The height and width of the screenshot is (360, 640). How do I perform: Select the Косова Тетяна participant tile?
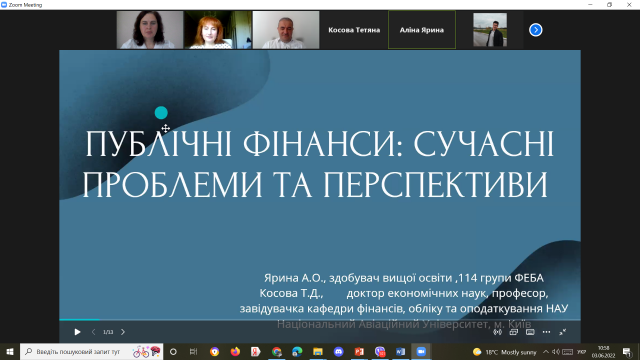(x=354, y=30)
